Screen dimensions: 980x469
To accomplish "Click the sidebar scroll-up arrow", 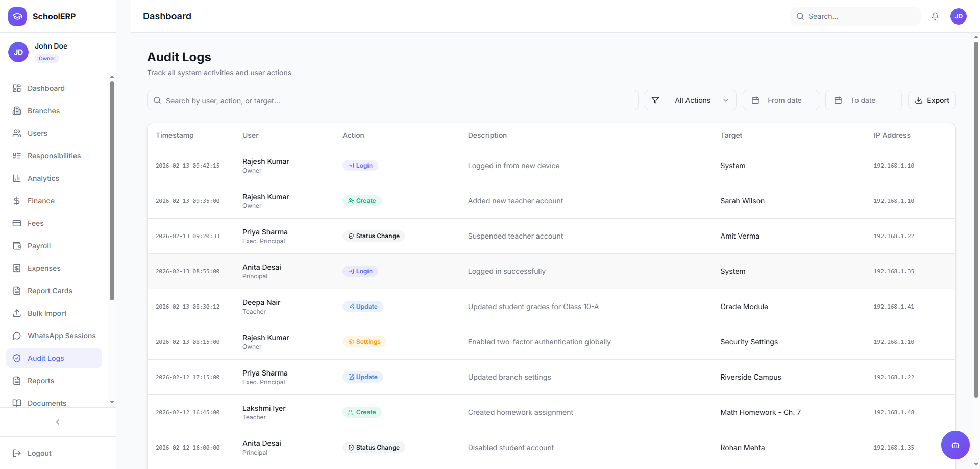I will pos(112,77).
